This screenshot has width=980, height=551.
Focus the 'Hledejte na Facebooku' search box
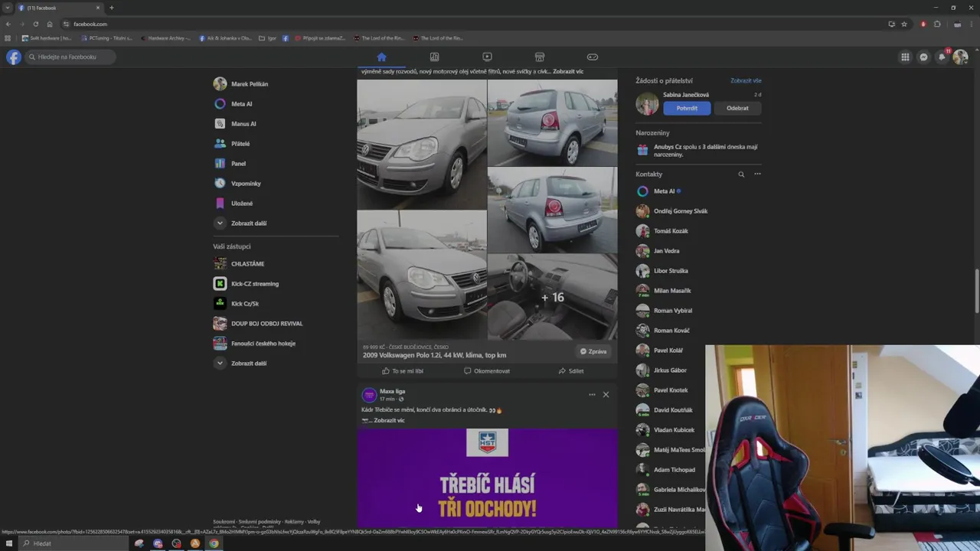[x=70, y=57]
